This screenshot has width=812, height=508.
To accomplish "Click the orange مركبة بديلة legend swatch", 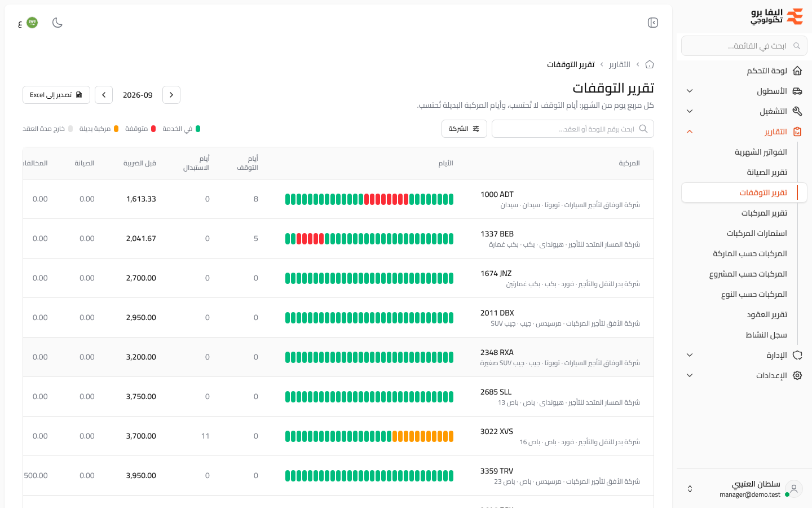I will click(x=116, y=129).
